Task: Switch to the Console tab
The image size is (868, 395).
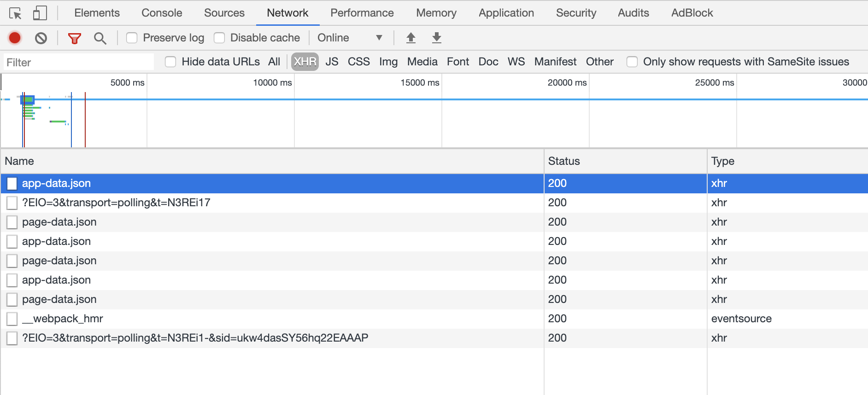Action: click(162, 13)
